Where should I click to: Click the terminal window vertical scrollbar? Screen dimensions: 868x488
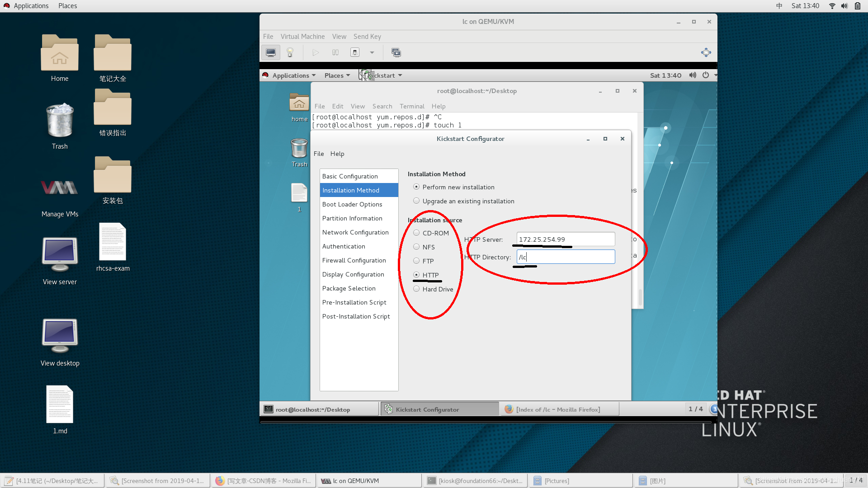(640, 296)
